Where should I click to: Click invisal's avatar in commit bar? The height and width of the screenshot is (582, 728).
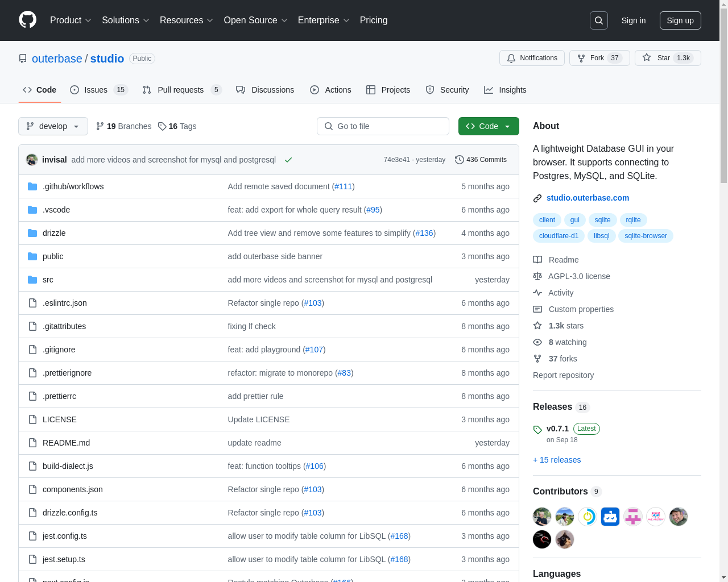tap(32, 160)
